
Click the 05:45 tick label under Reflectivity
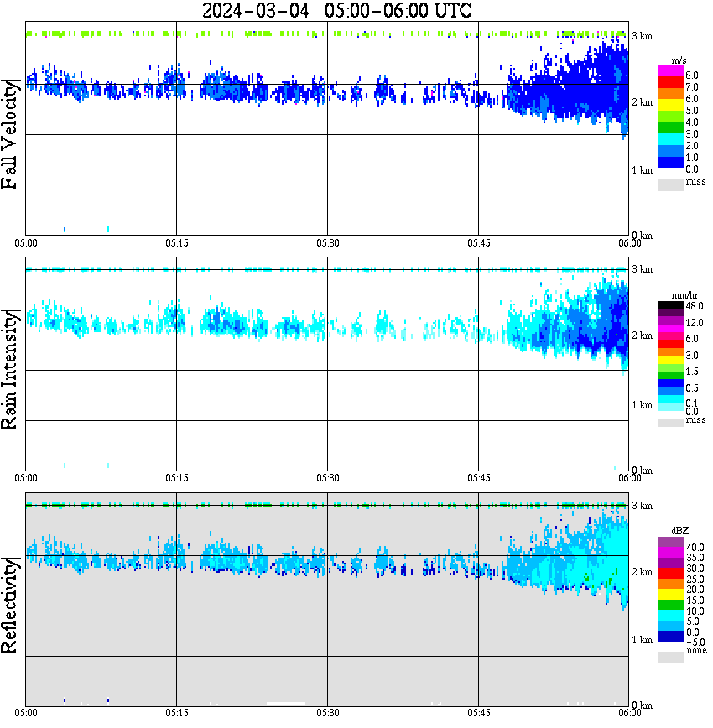[x=479, y=713]
